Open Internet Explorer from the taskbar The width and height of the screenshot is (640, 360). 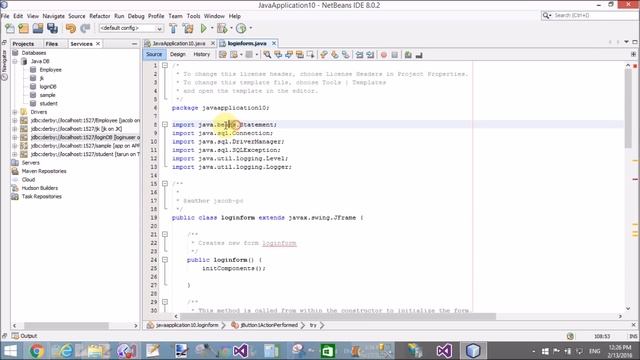64,351
